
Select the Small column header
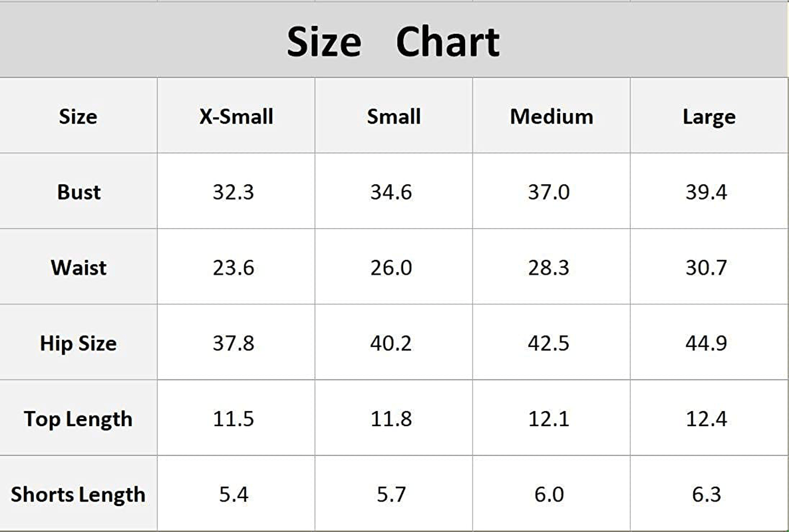coord(393,116)
